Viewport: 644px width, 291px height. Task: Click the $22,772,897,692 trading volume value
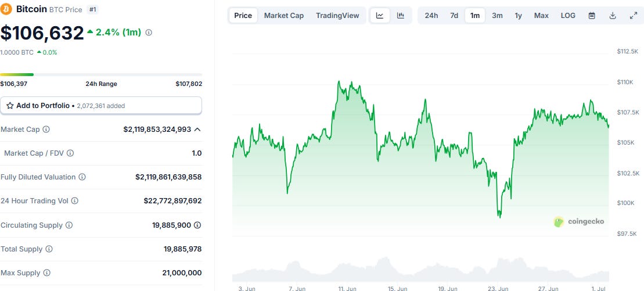[172, 201]
